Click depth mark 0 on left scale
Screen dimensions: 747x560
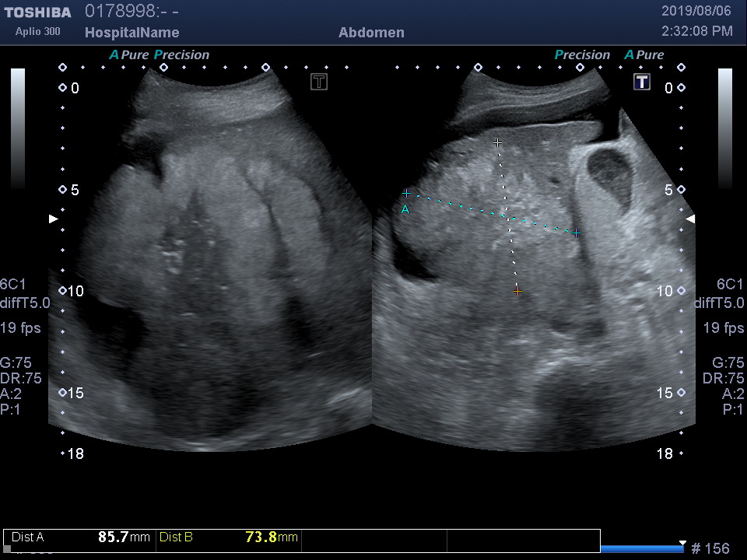tap(75, 88)
